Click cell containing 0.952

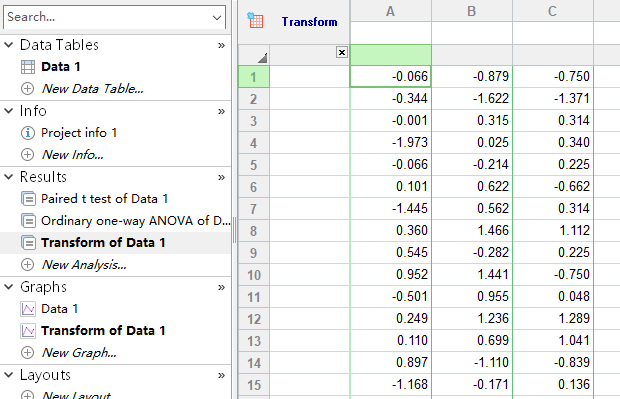(391, 274)
